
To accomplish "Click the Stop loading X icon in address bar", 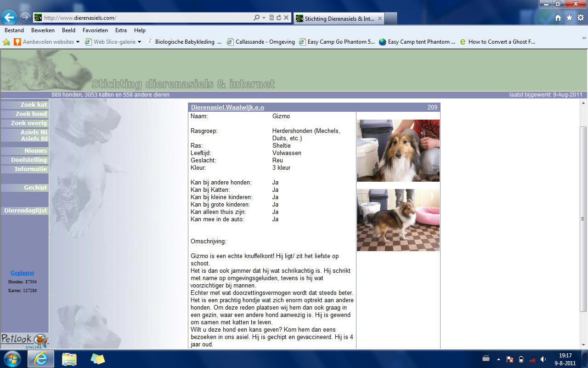I will (286, 18).
